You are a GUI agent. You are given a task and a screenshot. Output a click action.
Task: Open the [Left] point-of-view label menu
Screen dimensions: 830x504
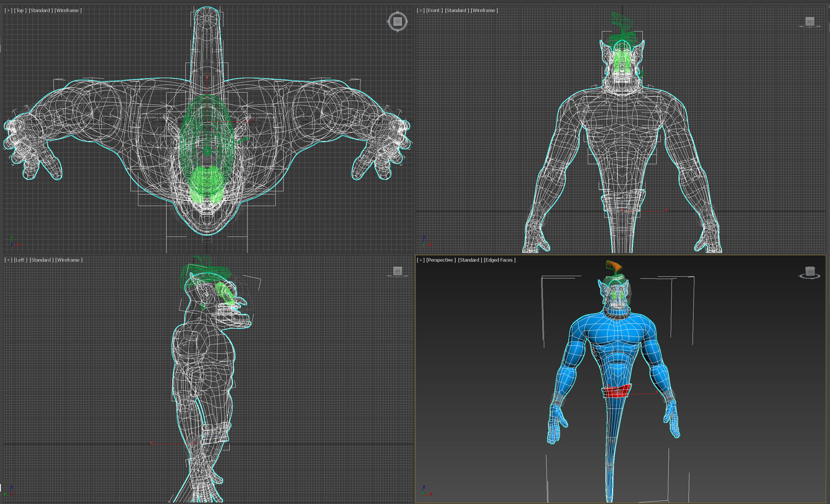[x=21, y=260]
